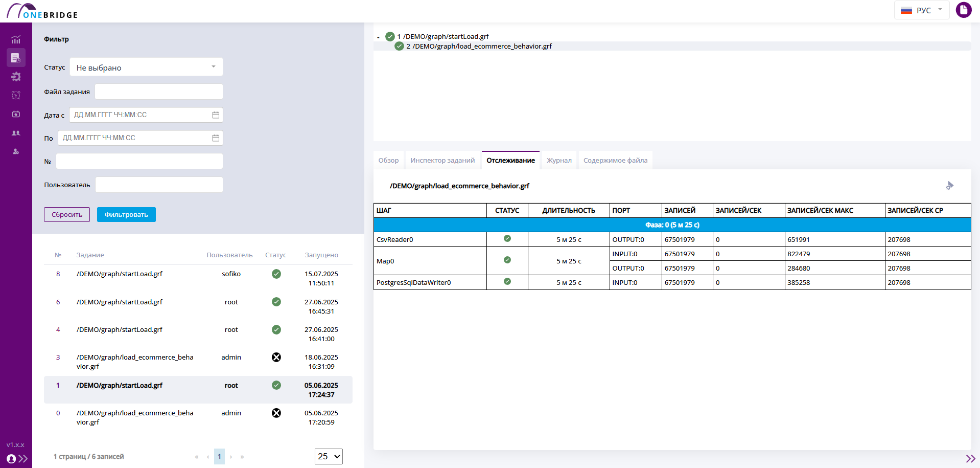Click the Map0 status check icon
Screen dimensions: 980x468
coord(507,260)
